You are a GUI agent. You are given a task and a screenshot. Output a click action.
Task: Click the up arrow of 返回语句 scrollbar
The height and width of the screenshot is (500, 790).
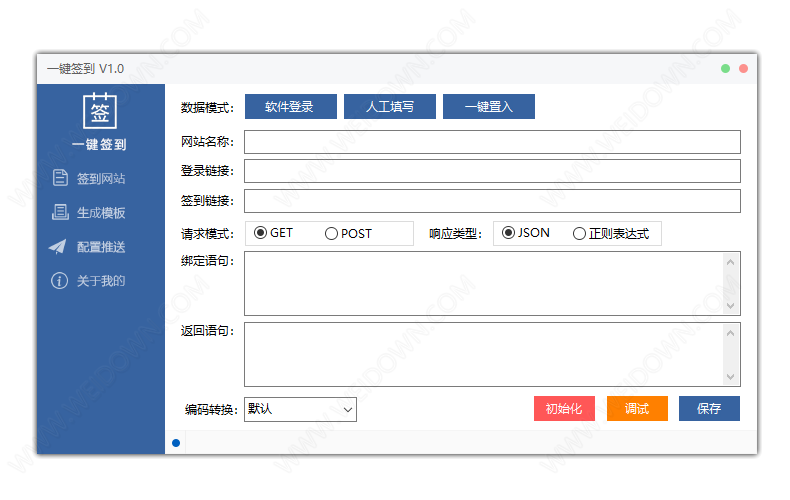pyautogui.click(x=731, y=333)
